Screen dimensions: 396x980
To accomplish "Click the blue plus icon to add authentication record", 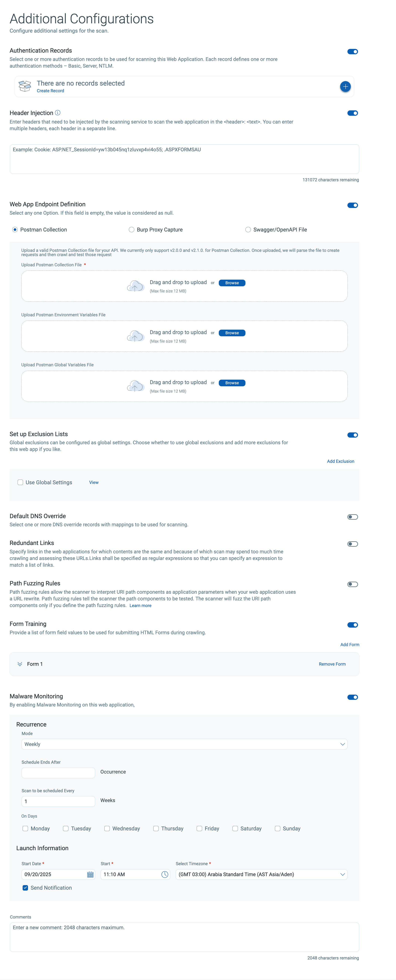I will pos(345,87).
